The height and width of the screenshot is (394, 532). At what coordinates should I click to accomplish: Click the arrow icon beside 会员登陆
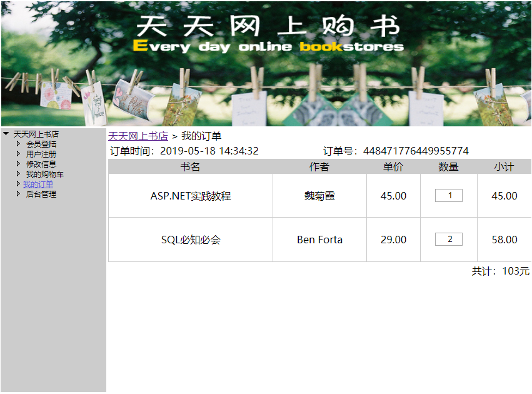point(18,144)
